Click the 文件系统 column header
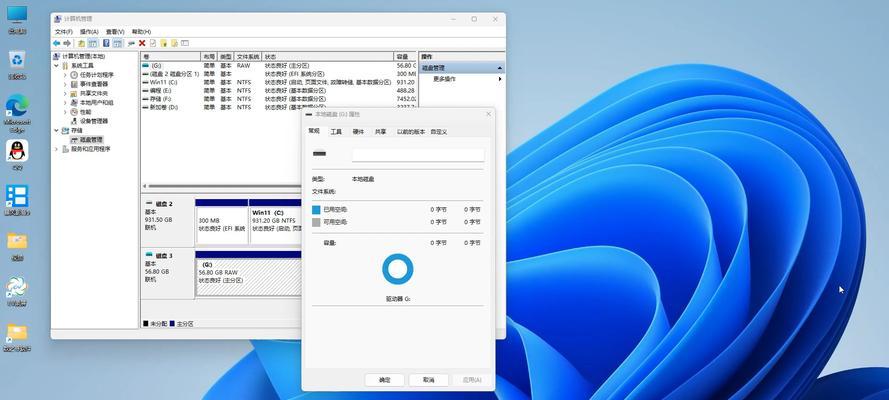 coord(248,57)
